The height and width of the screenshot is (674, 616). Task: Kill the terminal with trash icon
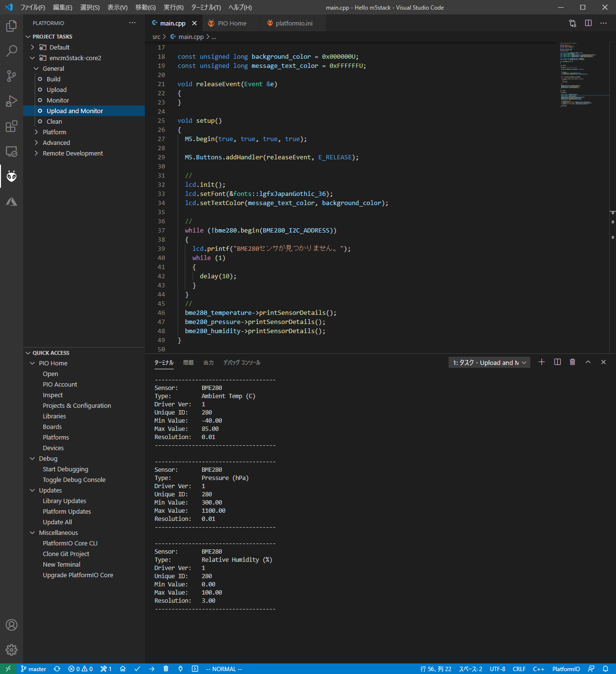point(573,362)
